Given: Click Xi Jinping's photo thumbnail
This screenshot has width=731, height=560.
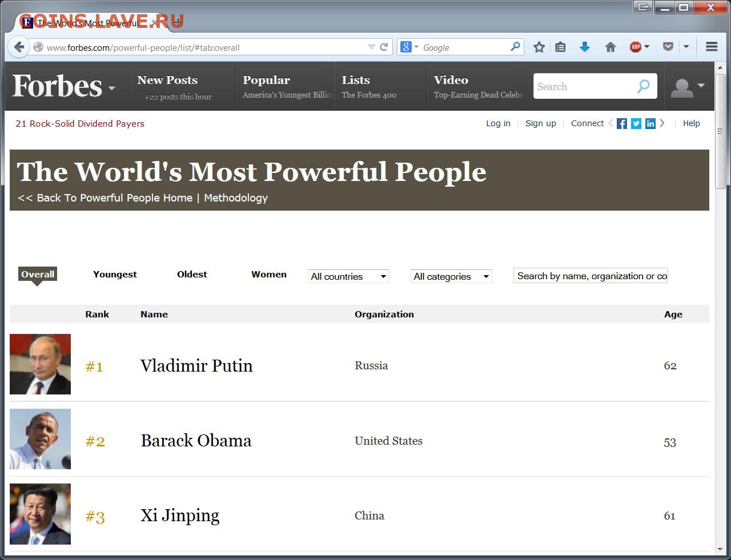Looking at the screenshot, I should [40, 514].
